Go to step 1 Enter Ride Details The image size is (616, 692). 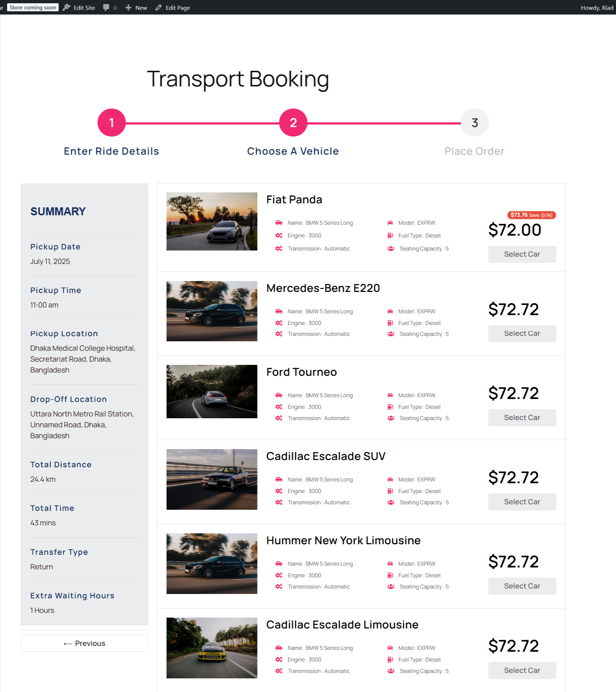112,123
